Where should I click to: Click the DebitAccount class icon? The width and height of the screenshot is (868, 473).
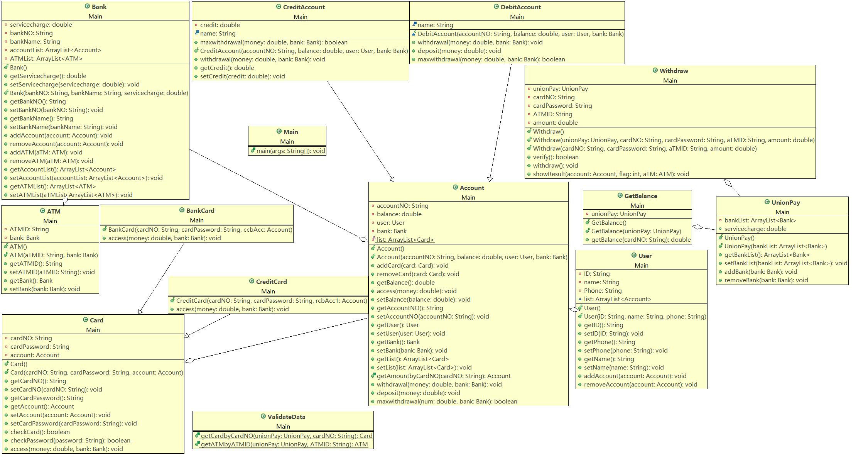click(496, 7)
